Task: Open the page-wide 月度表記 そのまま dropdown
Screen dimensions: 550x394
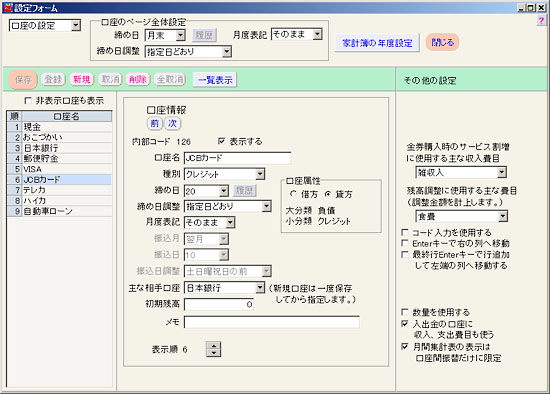Action: [317, 34]
